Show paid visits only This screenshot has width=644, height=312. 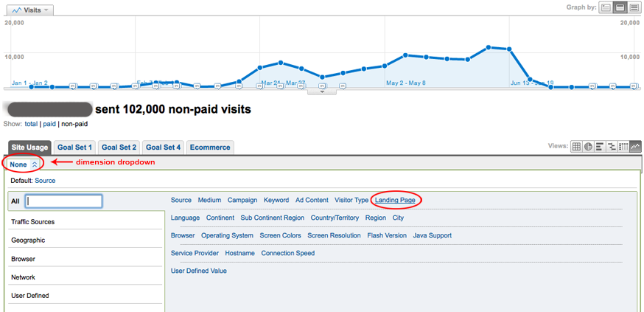49,124
